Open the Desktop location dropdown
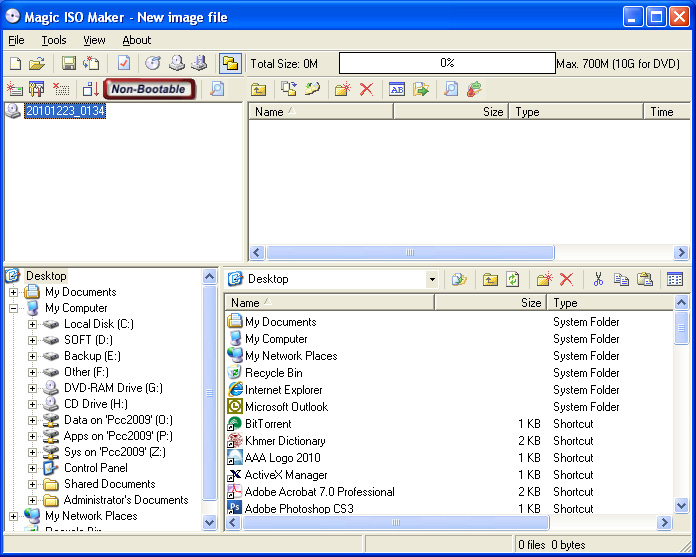 point(431,280)
